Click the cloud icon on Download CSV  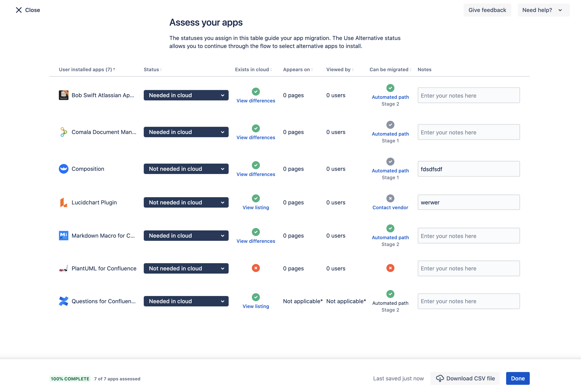click(x=440, y=378)
